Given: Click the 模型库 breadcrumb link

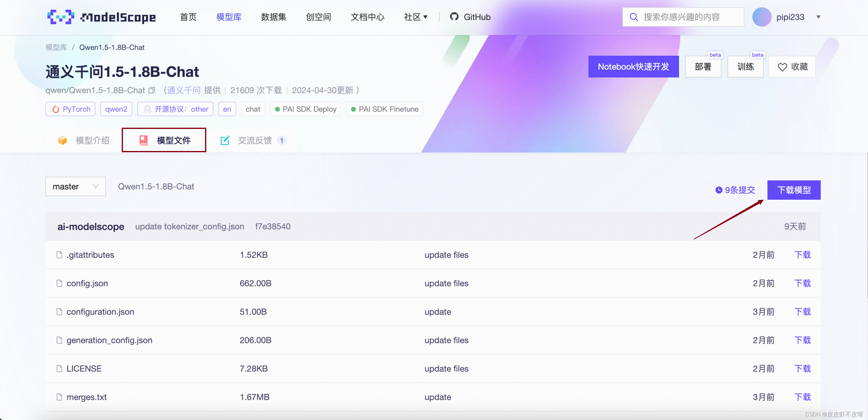Looking at the screenshot, I should point(56,48).
